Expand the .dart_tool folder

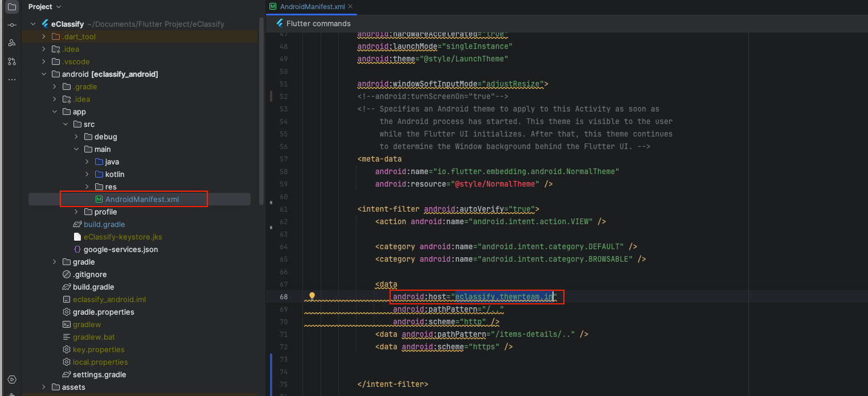(44, 36)
